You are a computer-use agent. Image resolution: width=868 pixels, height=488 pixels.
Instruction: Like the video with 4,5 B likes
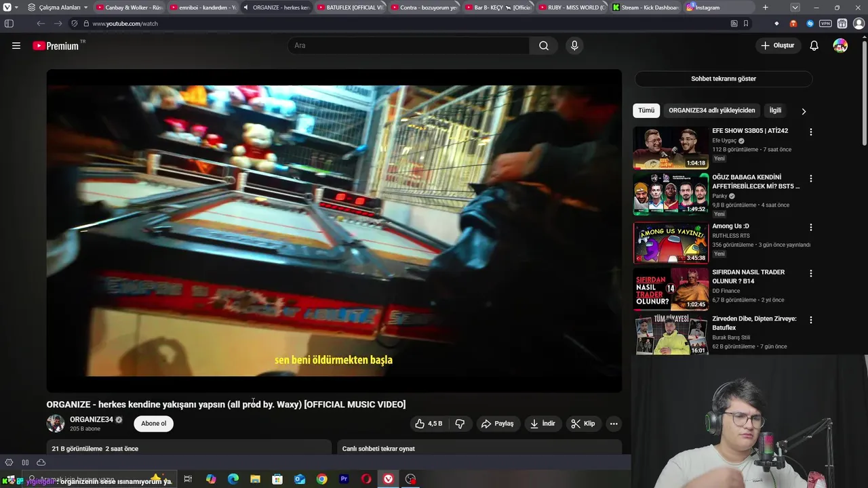click(428, 424)
